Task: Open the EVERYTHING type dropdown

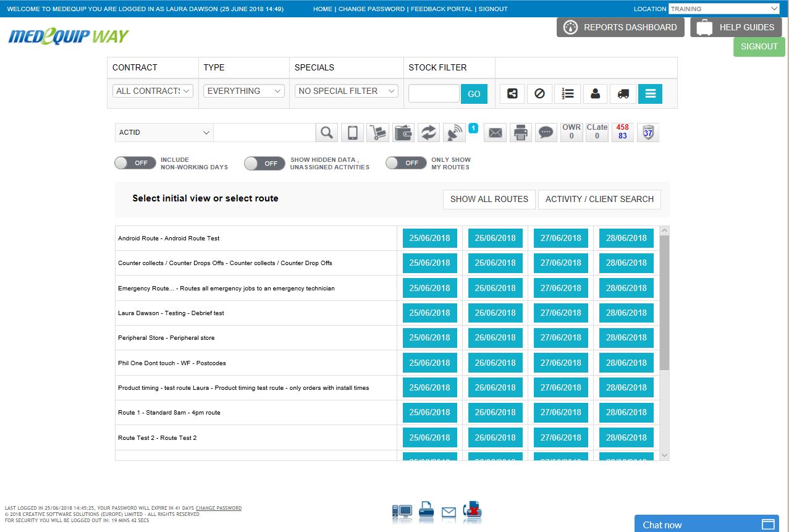Action: click(244, 91)
